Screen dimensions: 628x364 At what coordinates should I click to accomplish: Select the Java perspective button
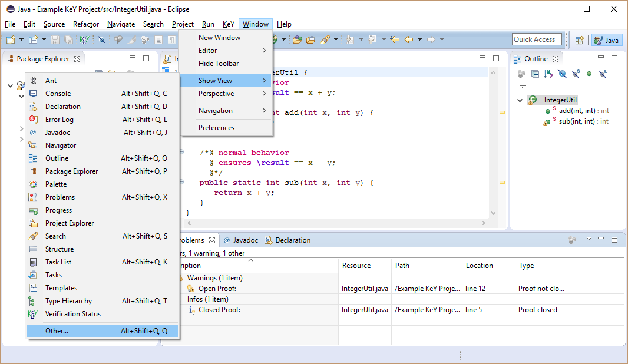coord(607,40)
